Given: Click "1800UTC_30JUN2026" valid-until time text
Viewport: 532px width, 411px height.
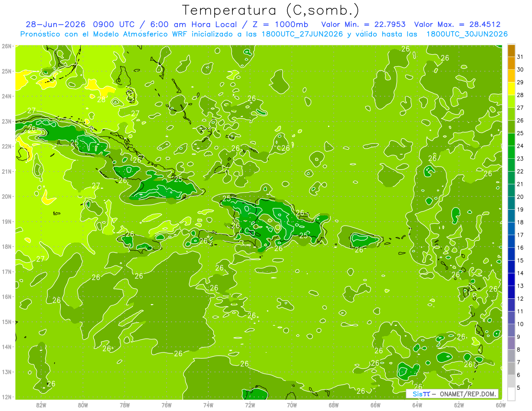Looking at the screenshot, I should 467,34.
